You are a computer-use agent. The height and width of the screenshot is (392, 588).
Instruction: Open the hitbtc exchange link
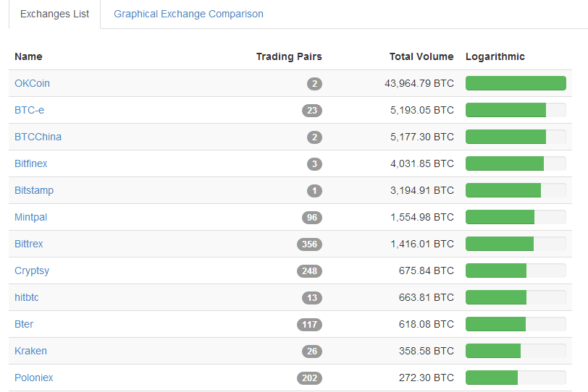[26, 298]
